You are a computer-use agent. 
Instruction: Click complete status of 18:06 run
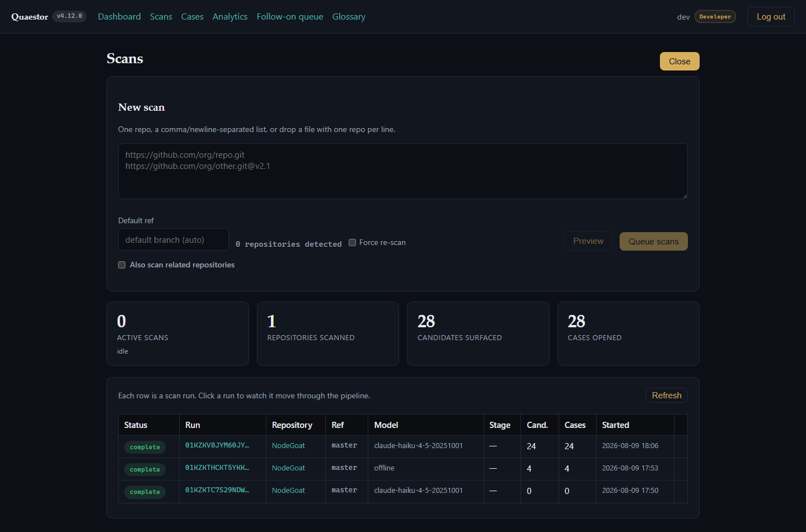coord(145,447)
